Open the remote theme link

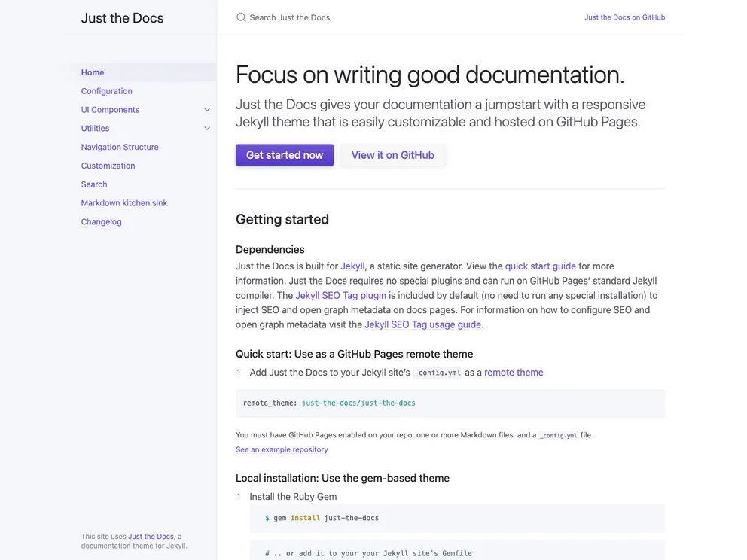pos(514,372)
